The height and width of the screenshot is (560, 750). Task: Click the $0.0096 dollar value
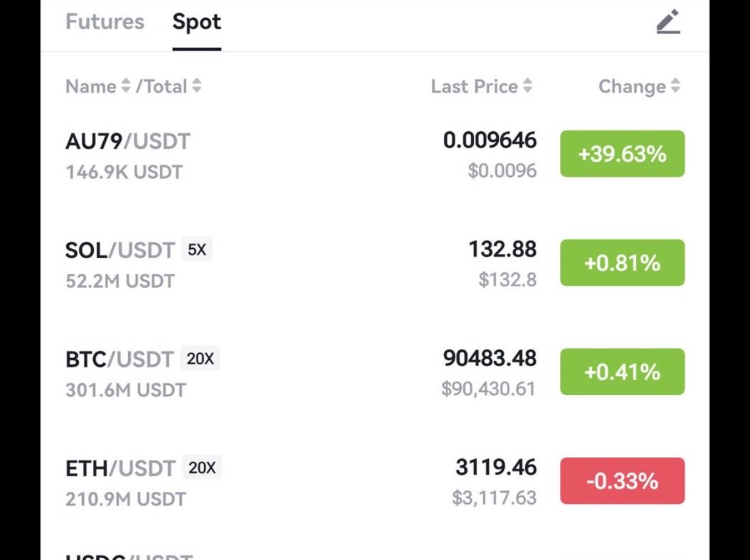point(502,171)
